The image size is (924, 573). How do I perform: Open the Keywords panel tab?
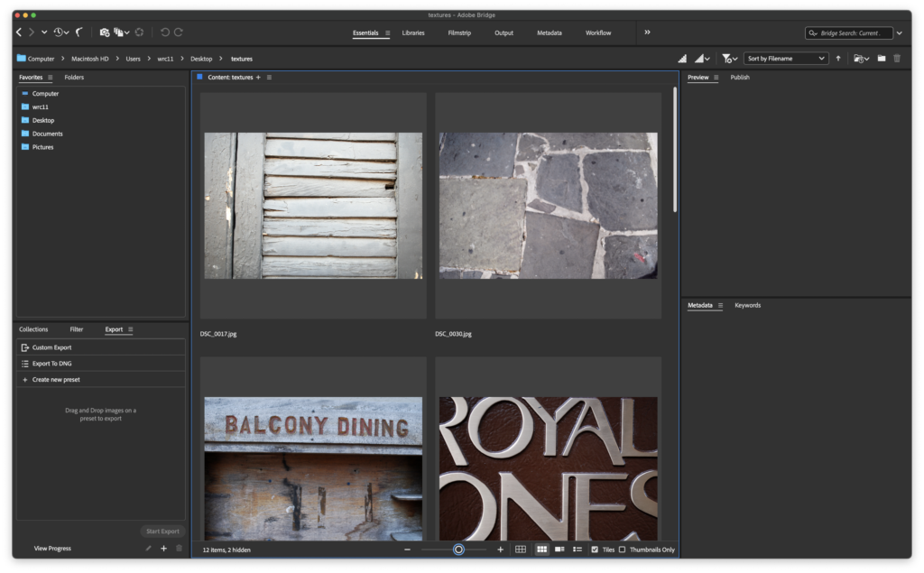(747, 305)
